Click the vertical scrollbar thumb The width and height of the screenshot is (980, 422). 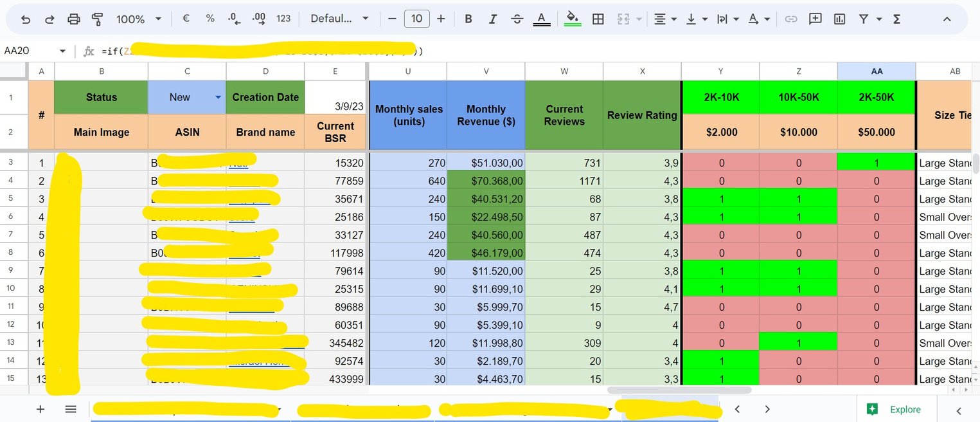click(976, 164)
